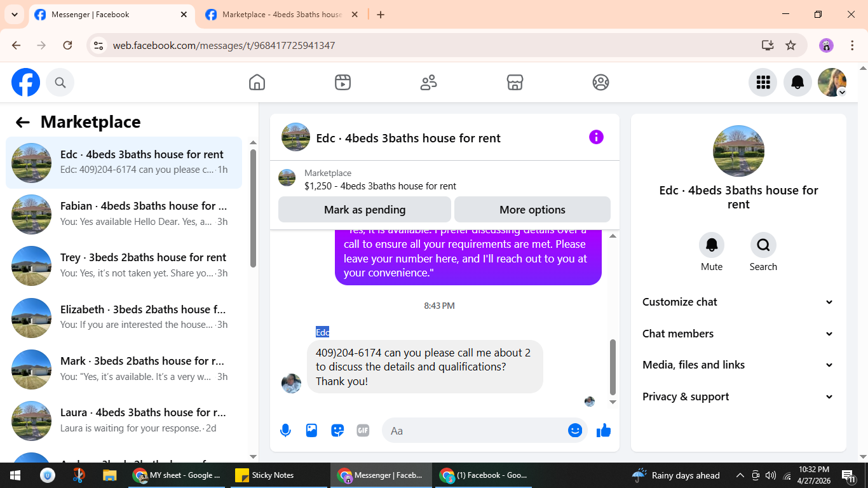Open the Facebook search magnifier
The image size is (868, 488).
60,82
